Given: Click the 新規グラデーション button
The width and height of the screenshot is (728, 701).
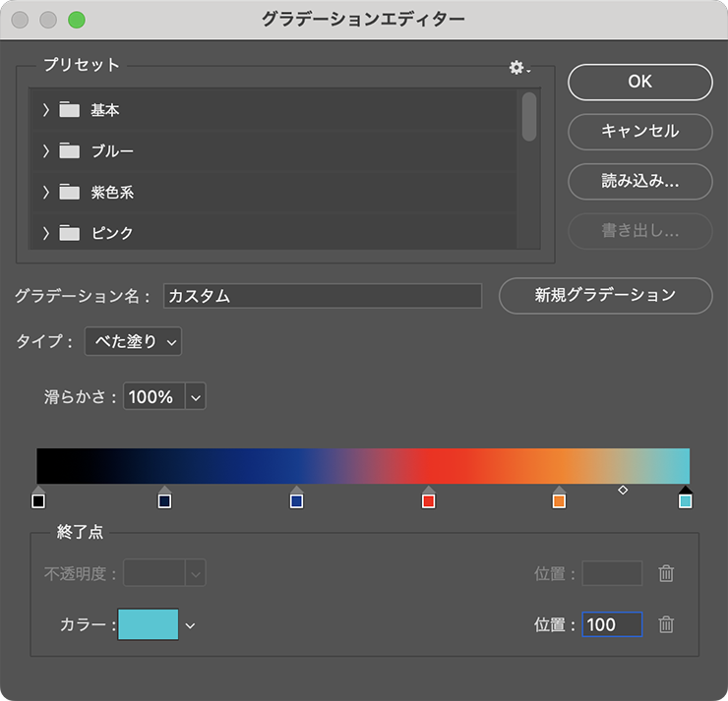Looking at the screenshot, I should pyautogui.click(x=605, y=295).
